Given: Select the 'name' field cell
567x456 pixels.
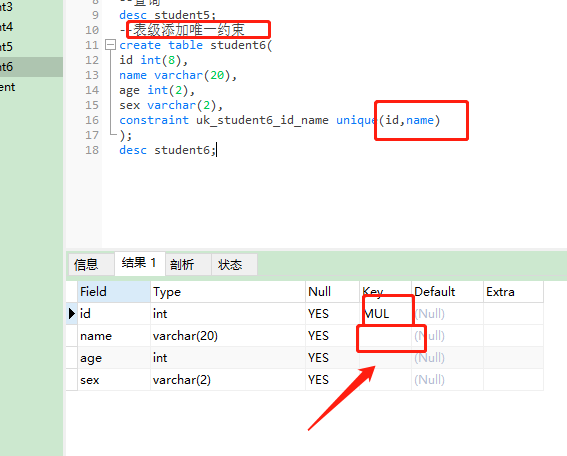Looking at the screenshot, I should pos(114,336).
